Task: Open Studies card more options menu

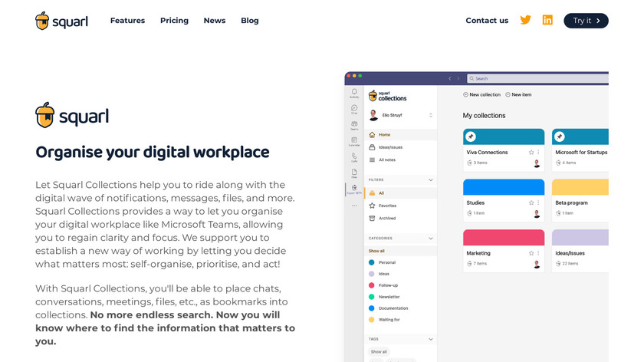Action: pos(538,203)
